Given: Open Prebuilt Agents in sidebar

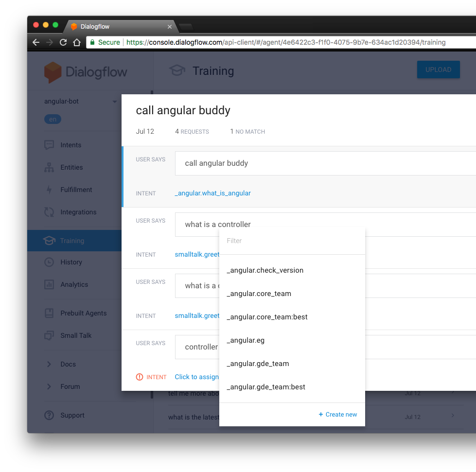Looking at the screenshot, I should click(x=84, y=313).
